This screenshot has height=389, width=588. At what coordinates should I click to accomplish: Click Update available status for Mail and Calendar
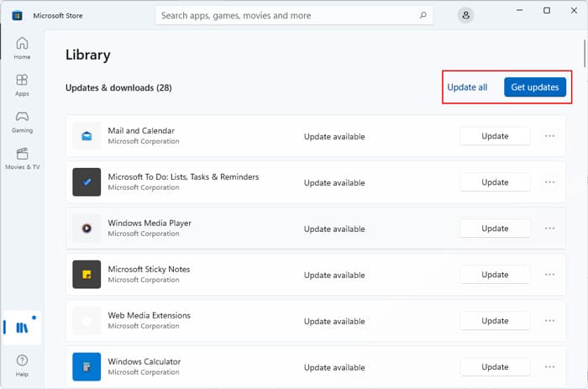tap(334, 137)
